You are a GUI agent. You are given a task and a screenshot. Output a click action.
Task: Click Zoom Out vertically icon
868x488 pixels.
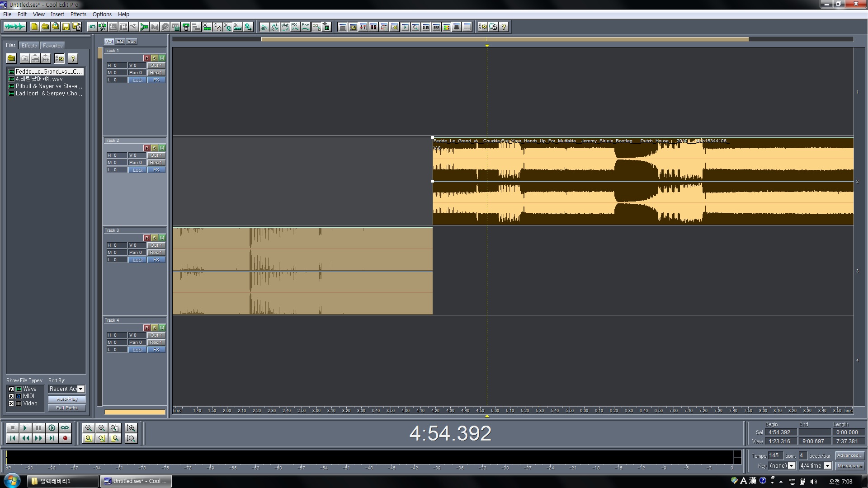tap(131, 438)
